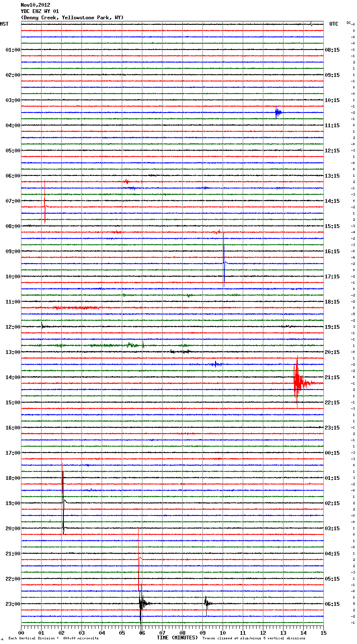Click the blue vertical spike near minute 10
This screenshot has height=644, width=357.
click(224, 260)
